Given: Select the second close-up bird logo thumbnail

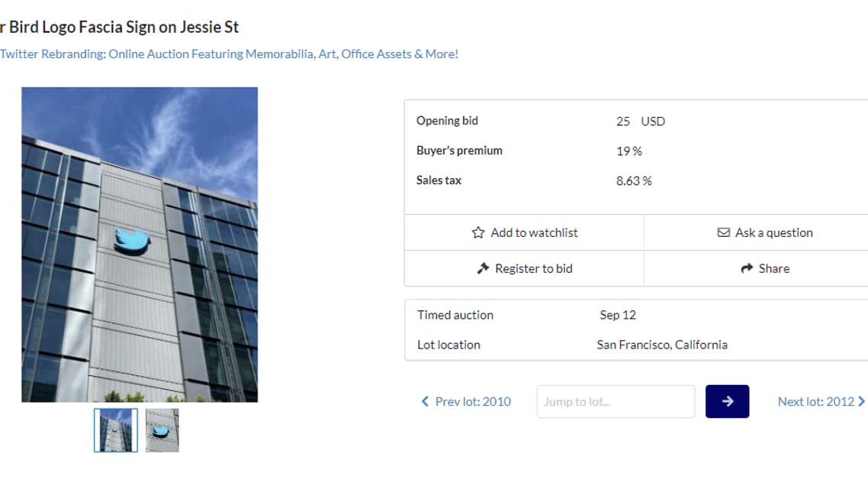Looking at the screenshot, I should (x=162, y=430).
